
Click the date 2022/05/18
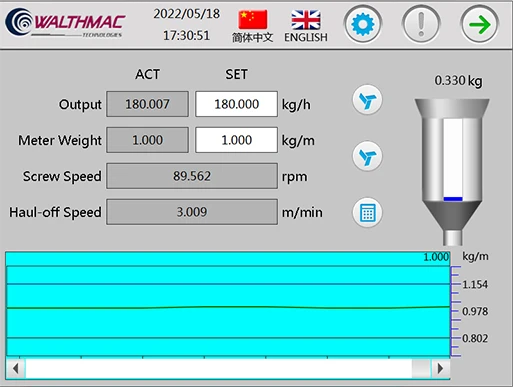tap(187, 14)
